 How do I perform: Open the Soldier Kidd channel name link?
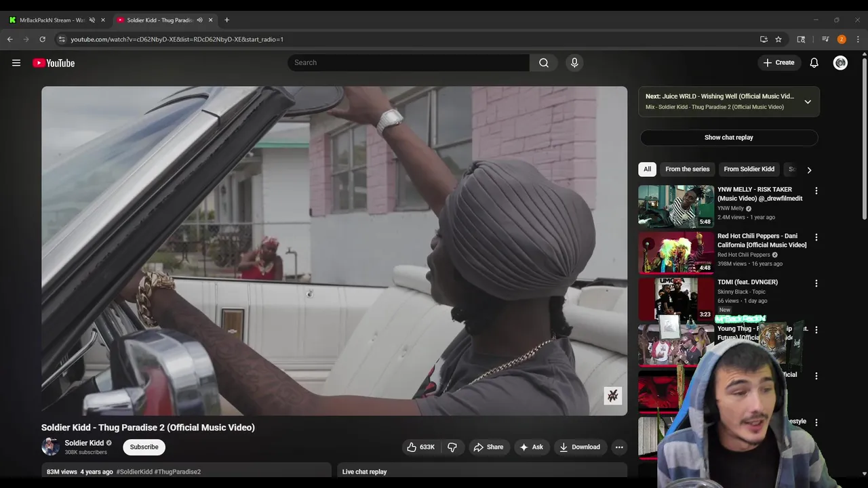point(84,443)
